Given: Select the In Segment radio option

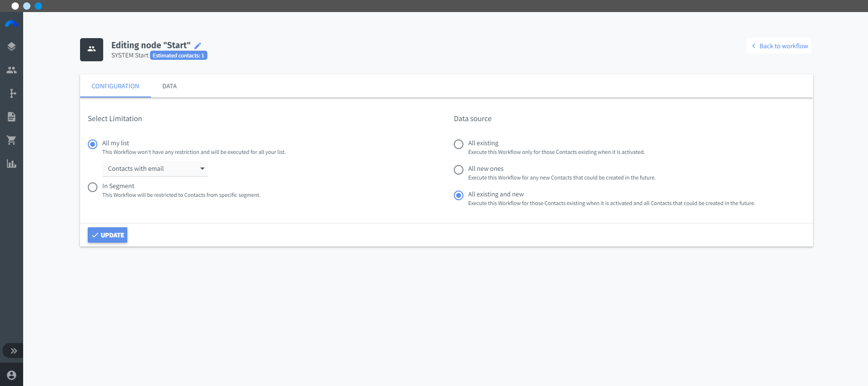Looking at the screenshot, I should [x=93, y=187].
